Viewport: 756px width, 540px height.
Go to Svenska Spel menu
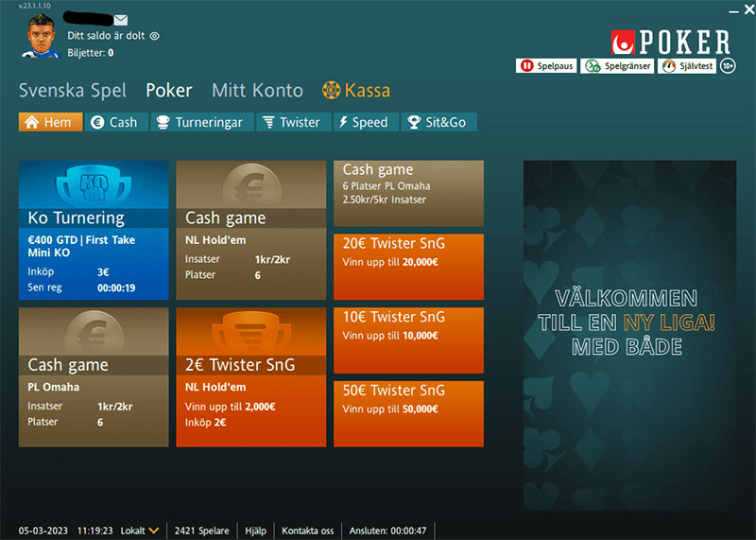click(73, 91)
